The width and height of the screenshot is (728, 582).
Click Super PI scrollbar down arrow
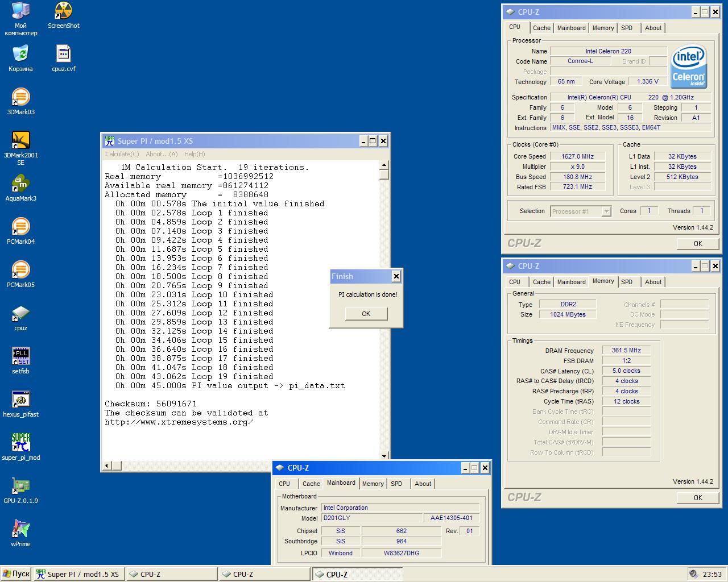[384, 456]
